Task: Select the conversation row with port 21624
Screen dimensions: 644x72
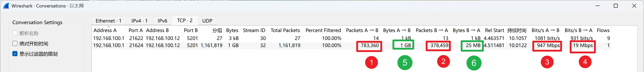Action: click(351, 45)
